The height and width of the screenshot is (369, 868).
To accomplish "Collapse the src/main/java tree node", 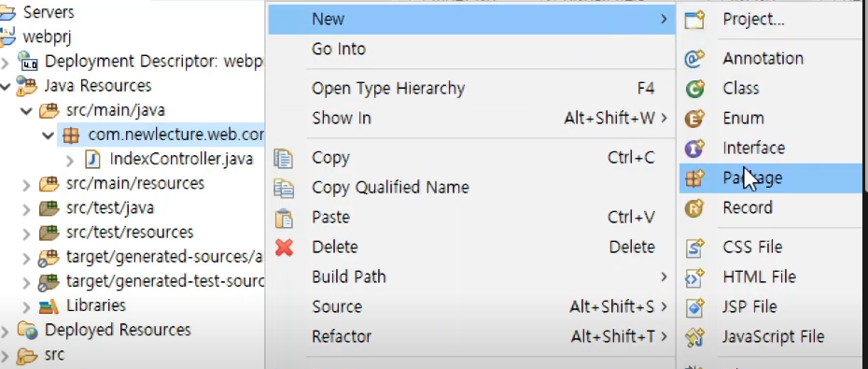I will coord(26,111).
